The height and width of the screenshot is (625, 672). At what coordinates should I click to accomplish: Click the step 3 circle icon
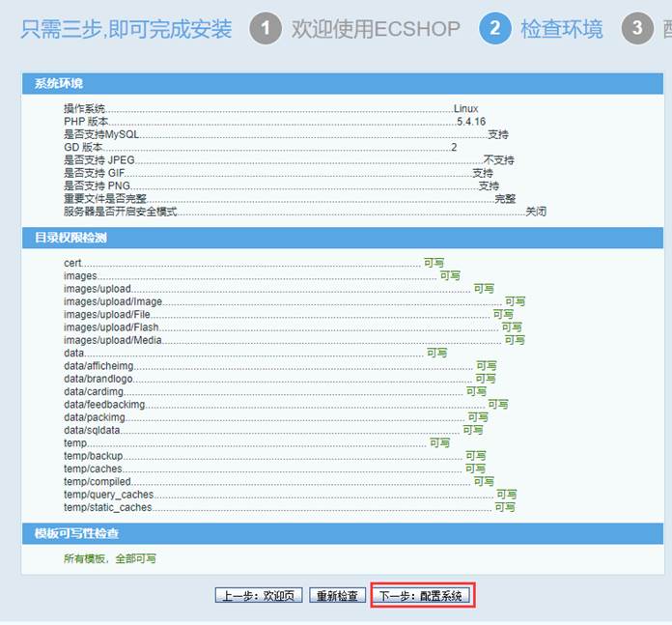click(x=636, y=28)
